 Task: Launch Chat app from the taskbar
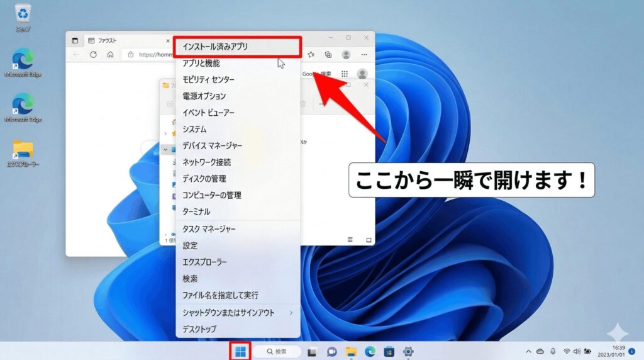[x=331, y=351]
